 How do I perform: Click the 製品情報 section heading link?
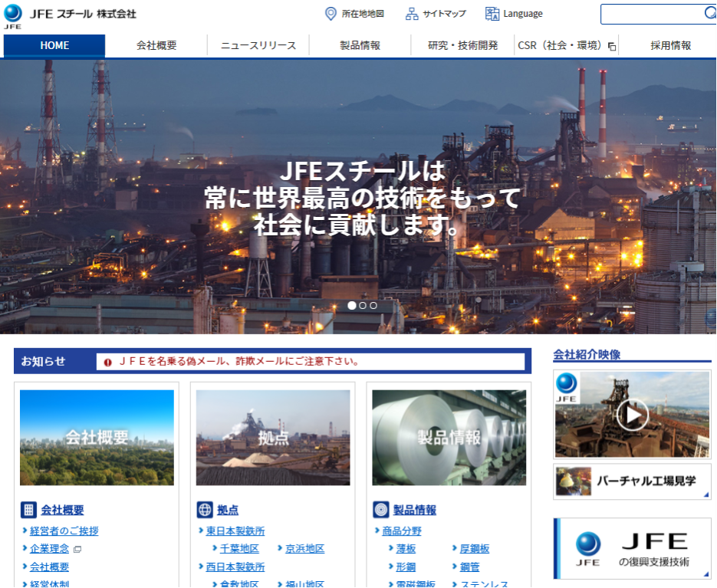click(415, 510)
